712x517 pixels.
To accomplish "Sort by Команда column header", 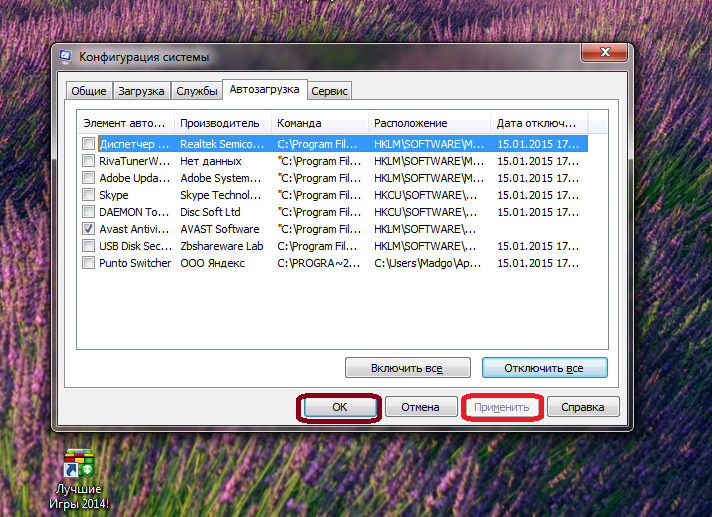I will [x=320, y=123].
